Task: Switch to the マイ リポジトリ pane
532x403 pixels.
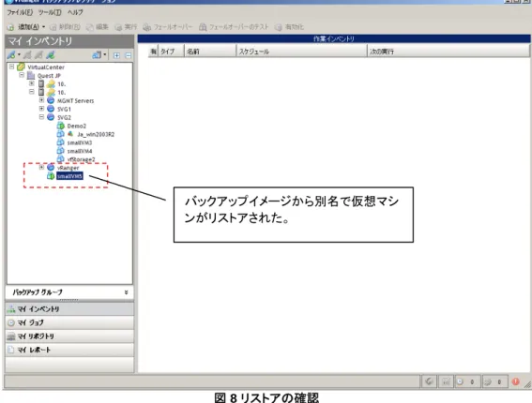Action: tap(69, 336)
